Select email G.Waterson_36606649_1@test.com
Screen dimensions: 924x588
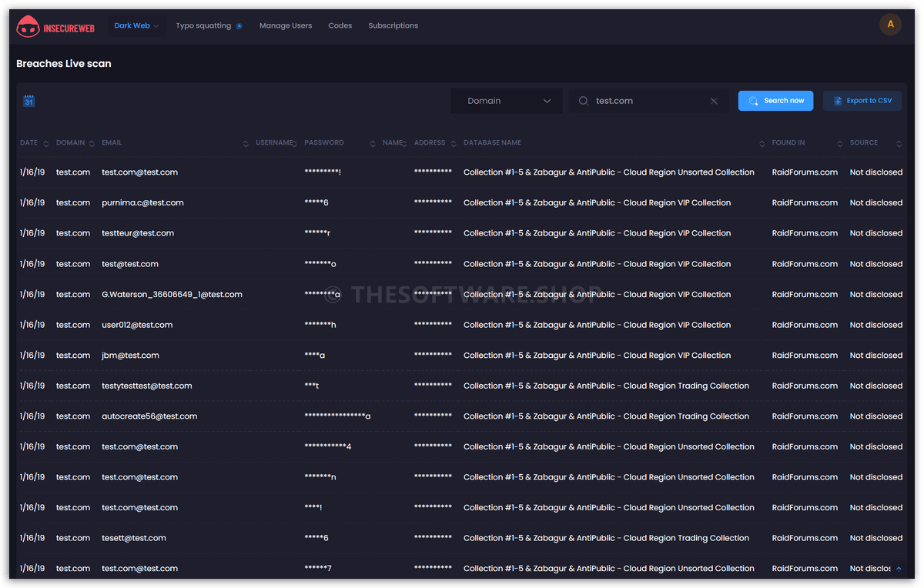(172, 295)
